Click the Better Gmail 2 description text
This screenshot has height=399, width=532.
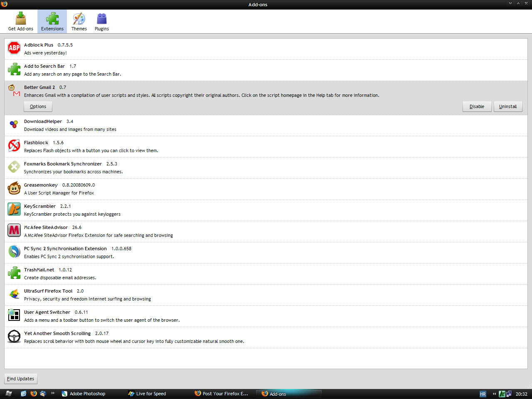[x=202, y=95]
